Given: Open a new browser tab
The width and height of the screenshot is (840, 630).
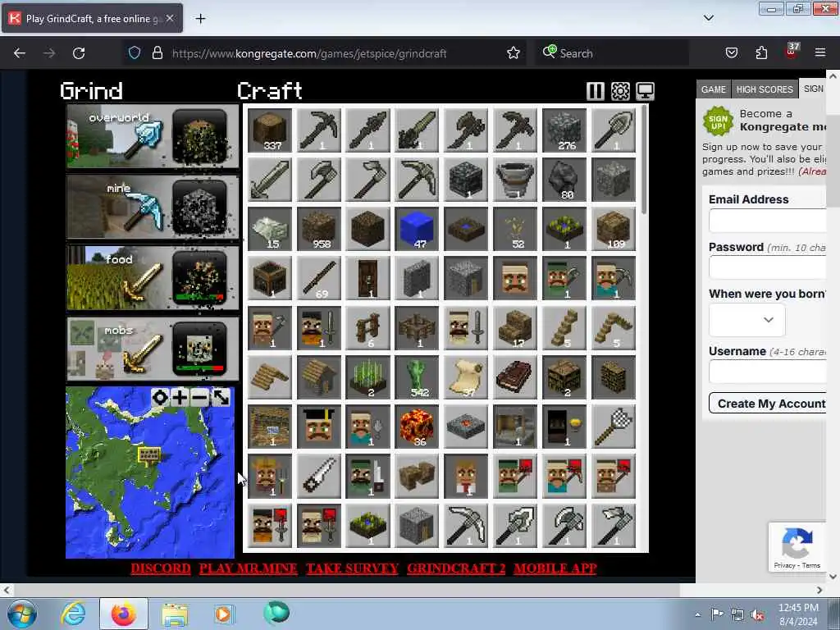Looking at the screenshot, I should pyautogui.click(x=200, y=19).
